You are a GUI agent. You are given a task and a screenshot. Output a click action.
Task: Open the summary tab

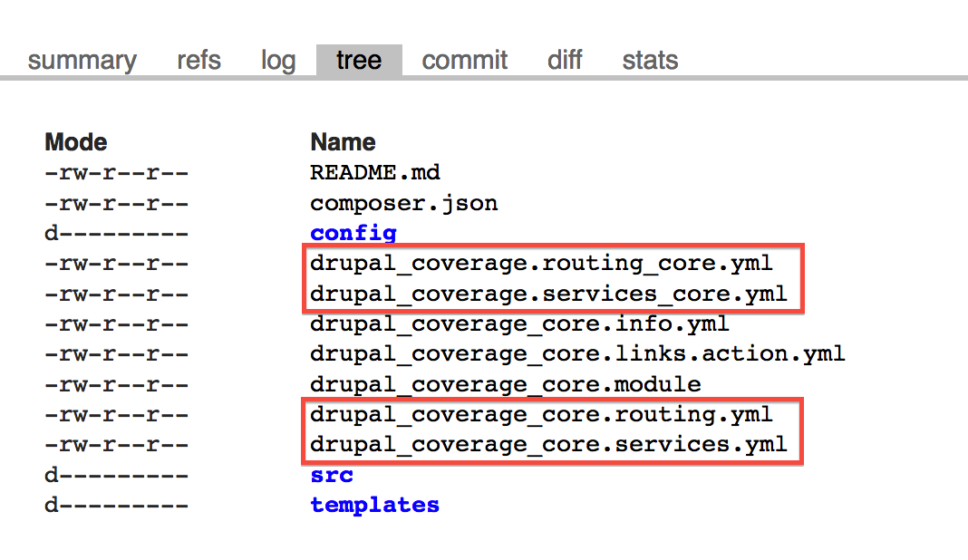[82, 61]
